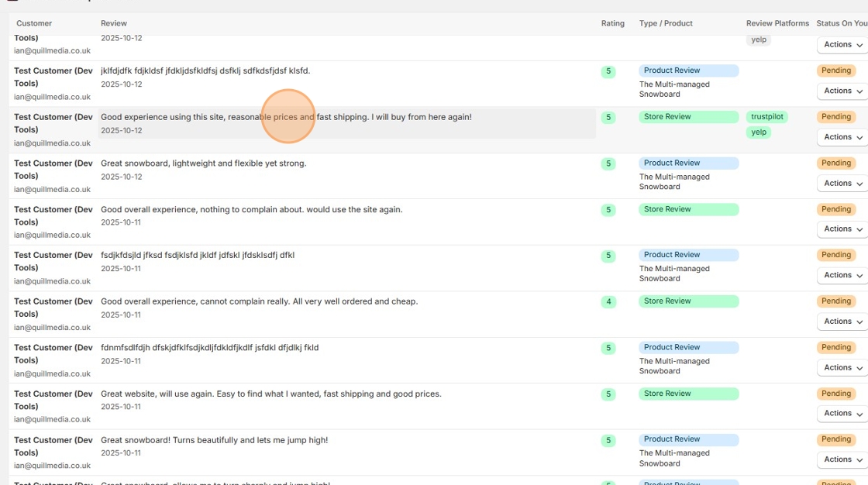Image resolution: width=868 pixels, height=485 pixels.
Task: Open Actions dropdown for 'fast shipping' store review
Action: (843, 137)
